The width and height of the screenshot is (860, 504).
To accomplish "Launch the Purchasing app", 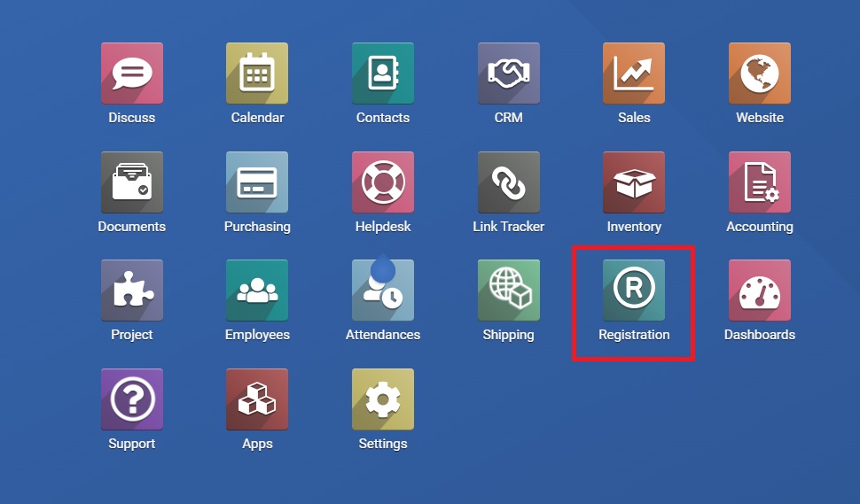I will (x=257, y=182).
